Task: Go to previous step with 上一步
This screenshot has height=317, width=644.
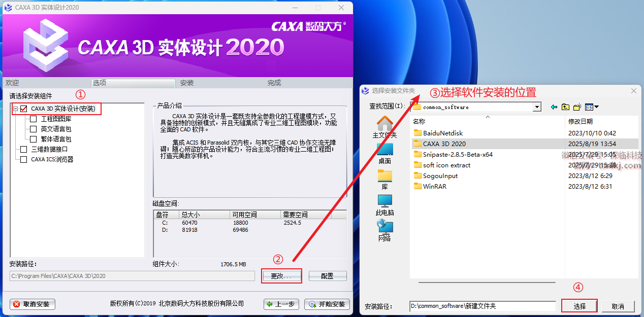Action: coord(281,304)
